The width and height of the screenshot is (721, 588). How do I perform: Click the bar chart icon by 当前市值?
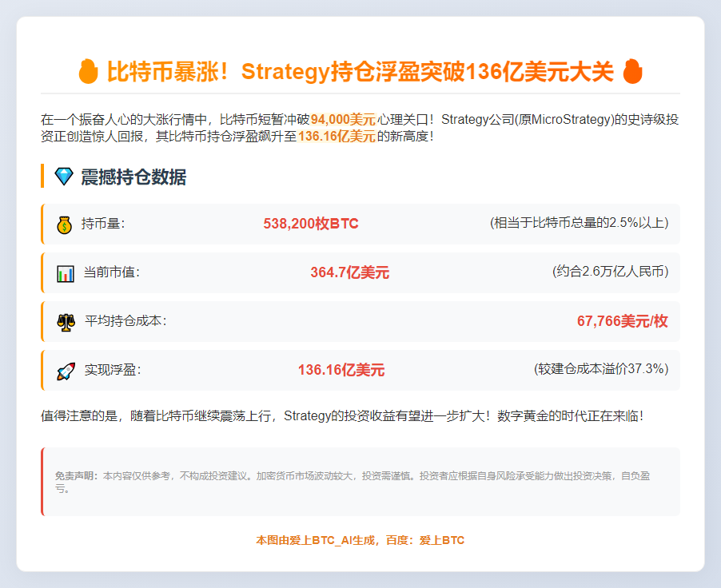66,273
